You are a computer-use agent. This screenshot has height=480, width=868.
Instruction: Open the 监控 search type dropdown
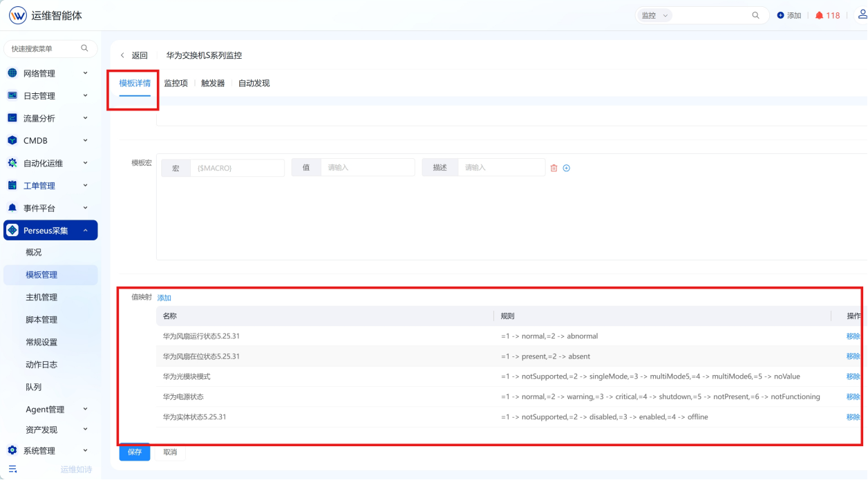(654, 15)
